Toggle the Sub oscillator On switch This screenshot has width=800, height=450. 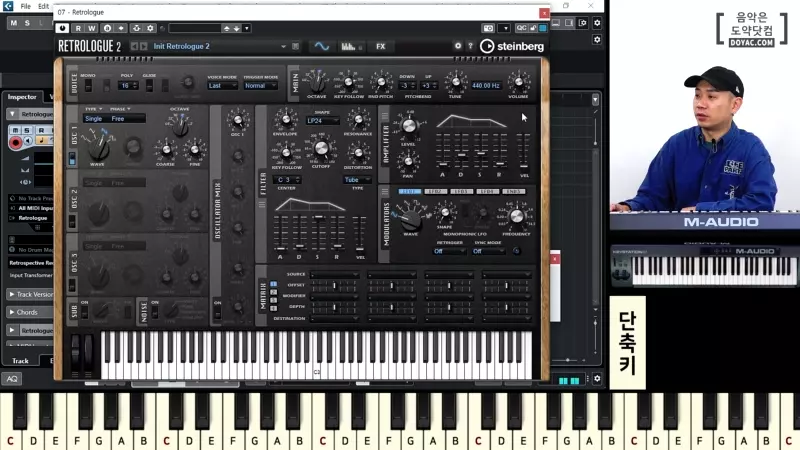point(85,312)
